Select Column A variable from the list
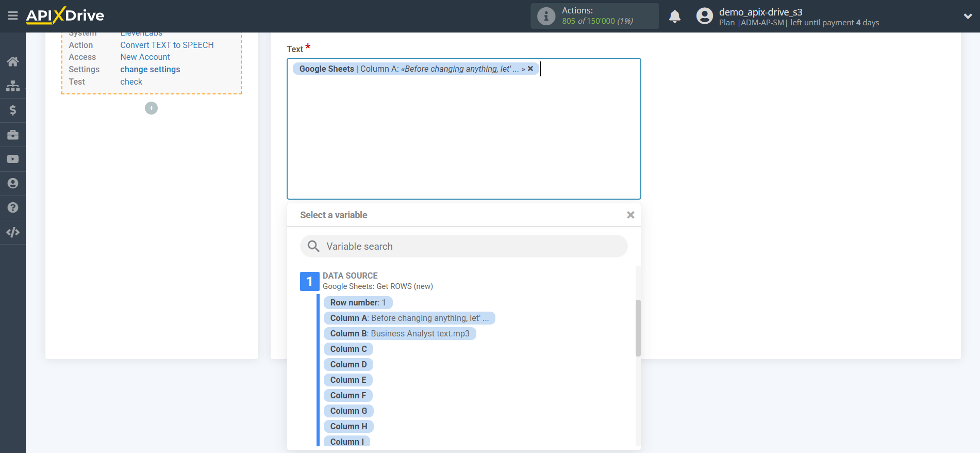Screen dimensions: 980x453 click(x=409, y=318)
